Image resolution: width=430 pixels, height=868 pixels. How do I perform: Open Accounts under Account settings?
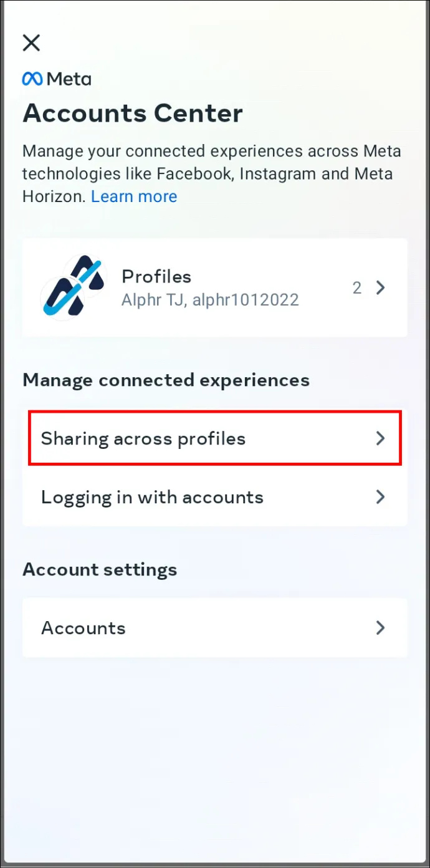tap(215, 627)
